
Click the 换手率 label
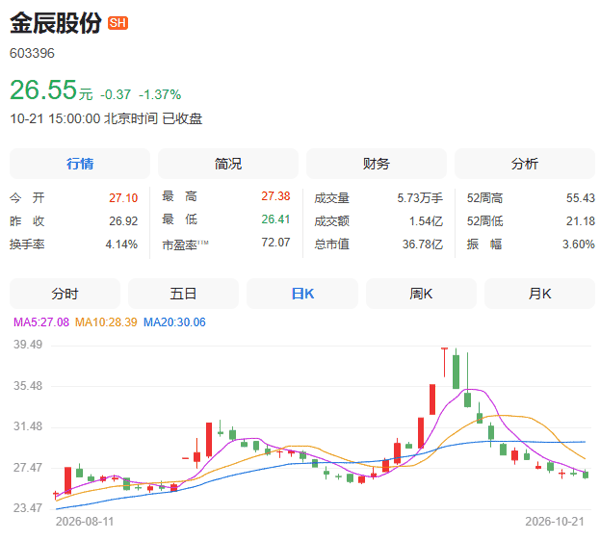click(x=27, y=244)
